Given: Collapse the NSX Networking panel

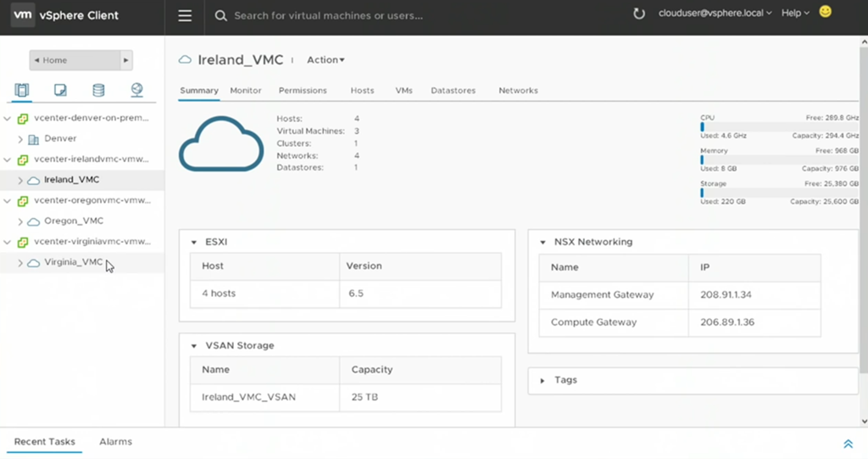Looking at the screenshot, I should pyautogui.click(x=542, y=243).
